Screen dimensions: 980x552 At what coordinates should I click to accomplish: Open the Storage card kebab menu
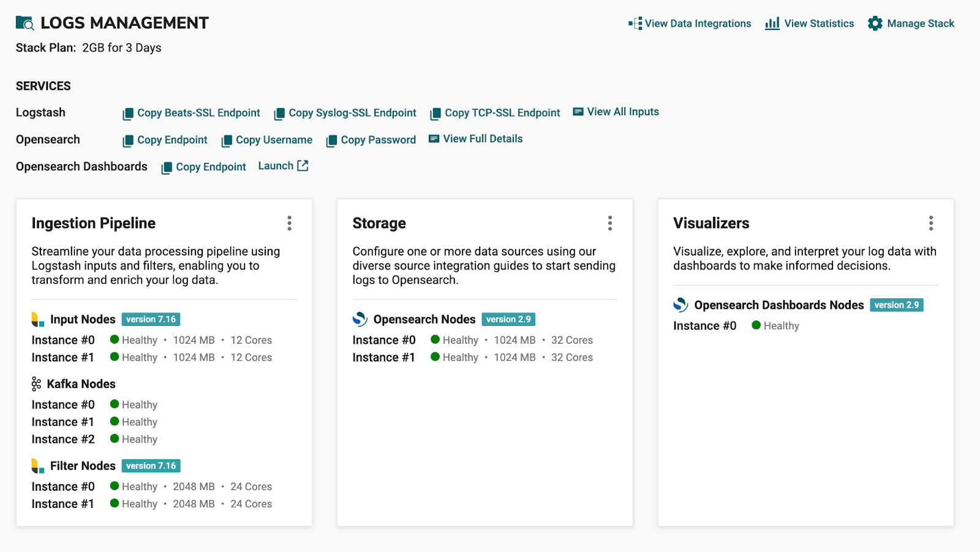(x=609, y=223)
